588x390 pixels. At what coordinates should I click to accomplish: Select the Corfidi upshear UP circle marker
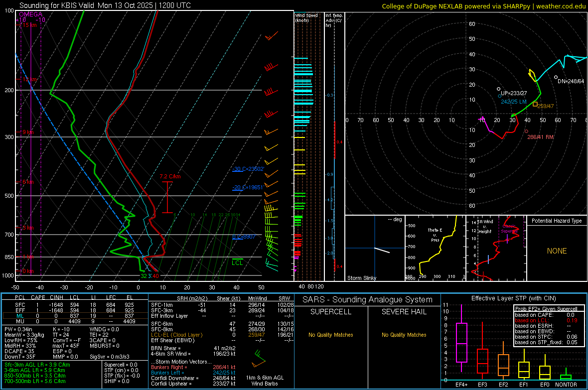pyautogui.click(x=498, y=89)
